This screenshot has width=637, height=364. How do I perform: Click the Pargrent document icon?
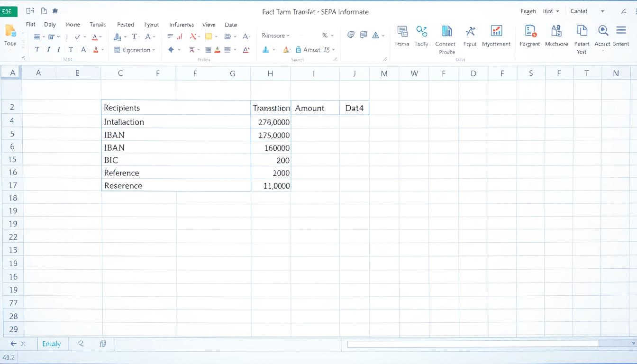(x=530, y=31)
